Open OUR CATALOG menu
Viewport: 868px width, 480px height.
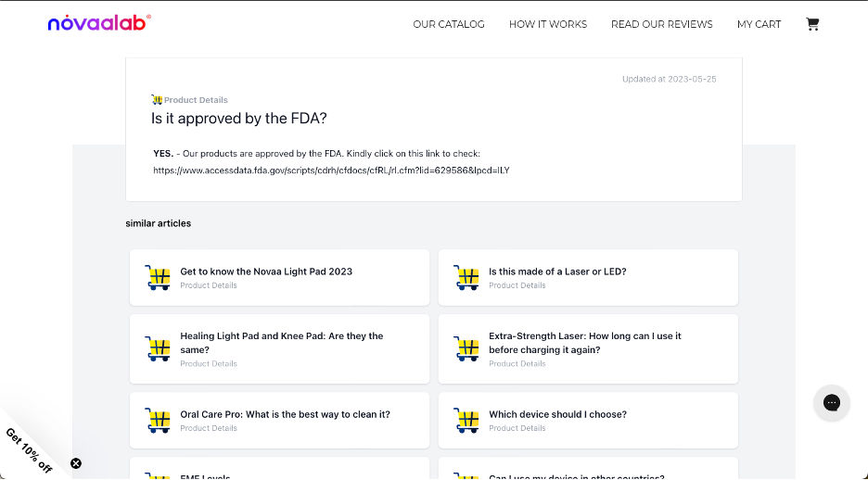click(x=449, y=24)
